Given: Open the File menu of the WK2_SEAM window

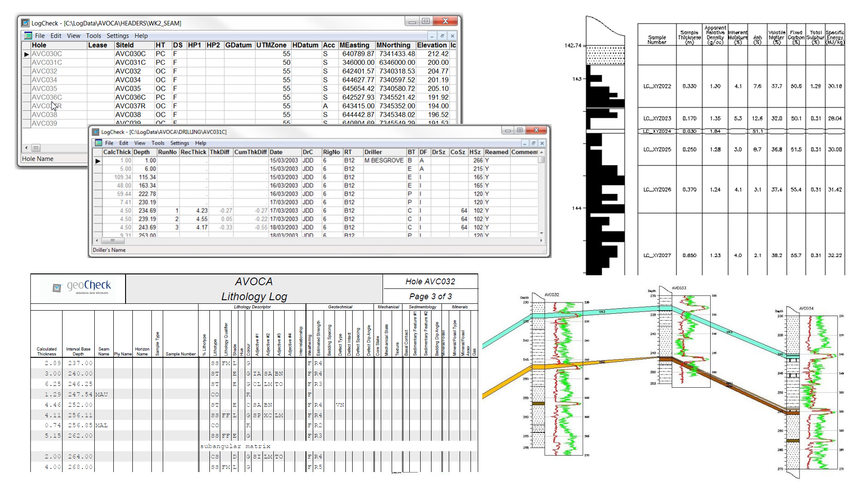Looking at the screenshot, I should click(x=40, y=36).
